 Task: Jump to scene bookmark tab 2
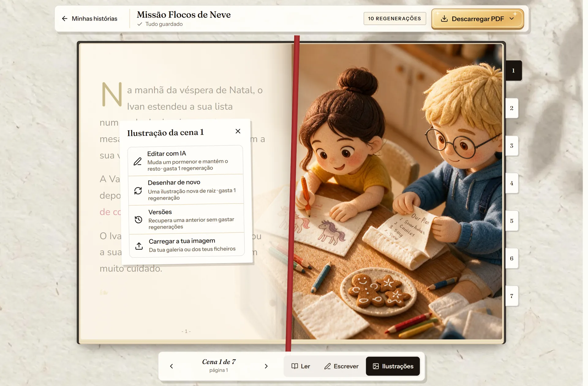click(x=512, y=108)
